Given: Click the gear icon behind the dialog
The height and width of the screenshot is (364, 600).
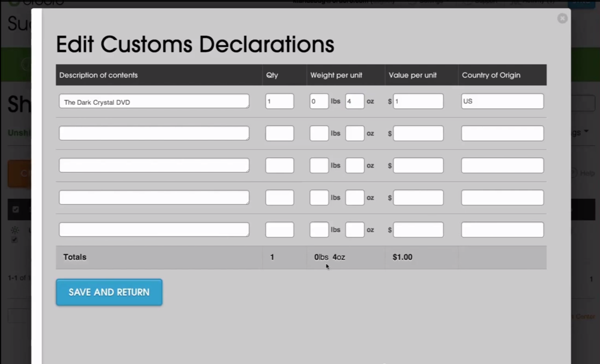Looking at the screenshot, I should [15, 230].
